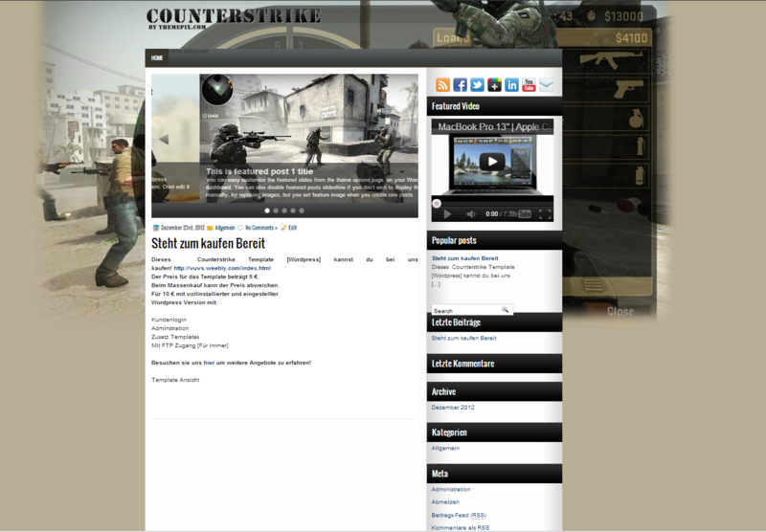Open the Twitter bird icon
Image resolution: width=766 pixels, height=532 pixels.
477,85
